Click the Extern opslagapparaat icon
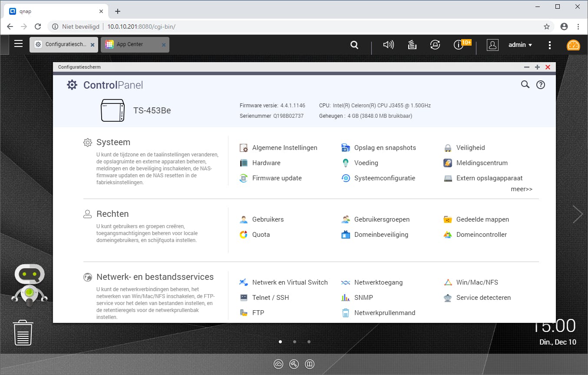The image size is (588, 375). 448,178
